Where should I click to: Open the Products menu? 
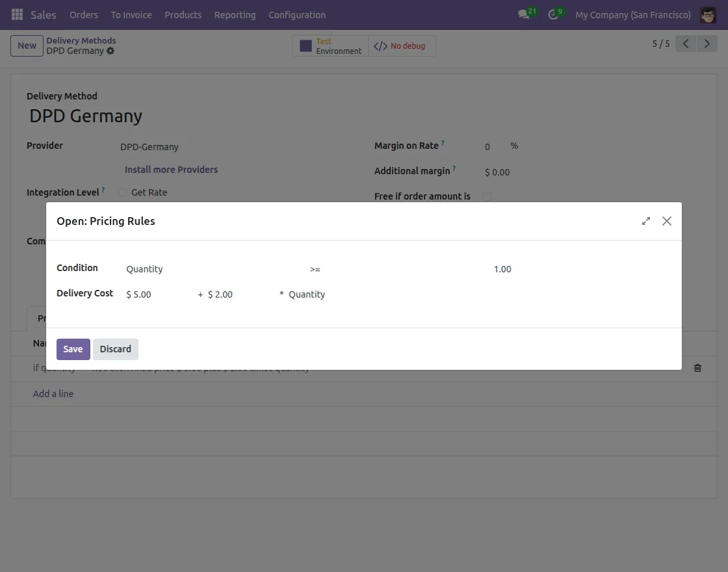point(183,15)
